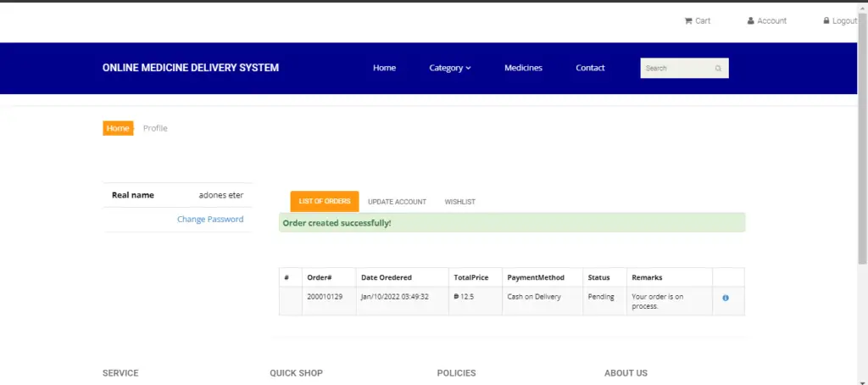Image resolution: width=868 pixels, height=385 pixels.
Task: Click the search magnifier icon
Action: (718, 68)
